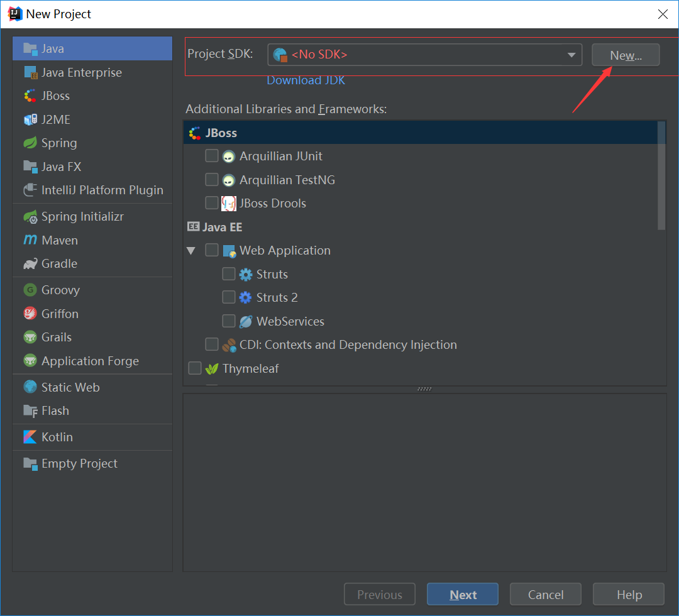Viewport: 679px width, 616px height.
Task: Select the Java project type icon
Action: (30, 49)
